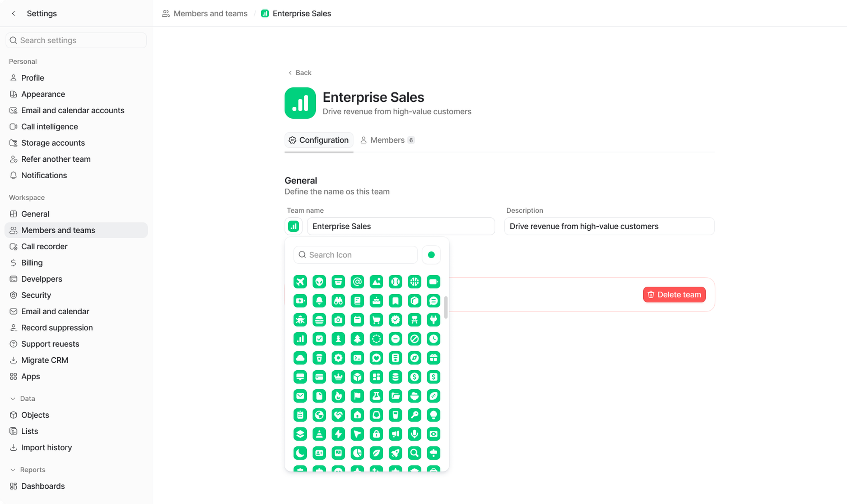Choose the padlock icon
This screenshot has height=504, width=847.
point(376,434)
